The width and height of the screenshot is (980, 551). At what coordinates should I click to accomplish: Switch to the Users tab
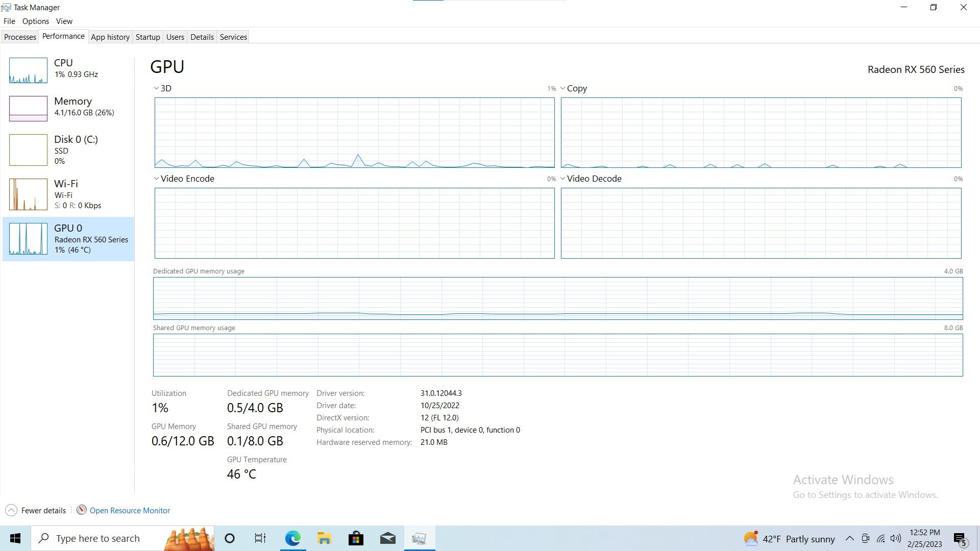[x=175, y=37]
